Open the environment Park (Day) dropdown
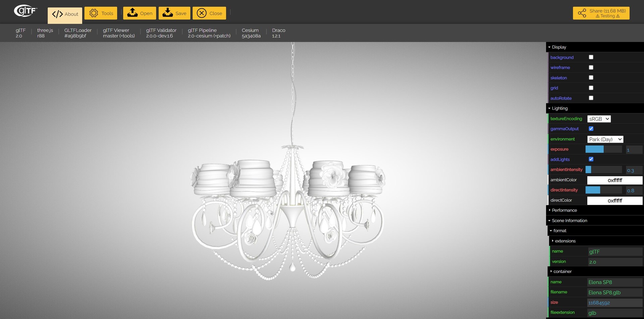 click(605, 139)
